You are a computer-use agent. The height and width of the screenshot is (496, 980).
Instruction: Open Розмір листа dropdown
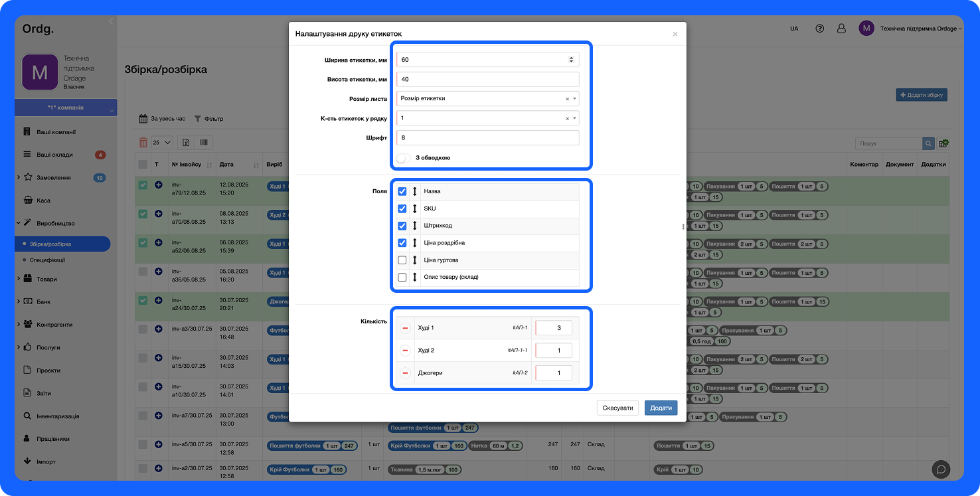[487, 98]
